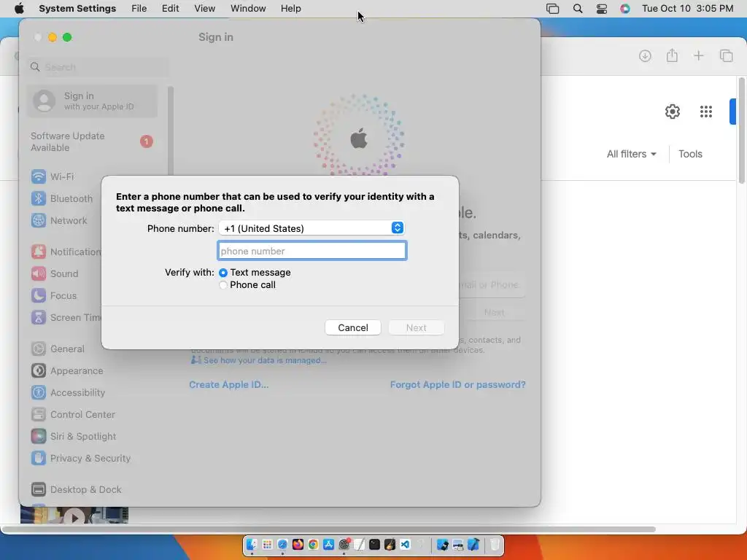Click the Appearance icon in the sidebar
This screenshot has width=747, height=560.
(x=39, y=371)
